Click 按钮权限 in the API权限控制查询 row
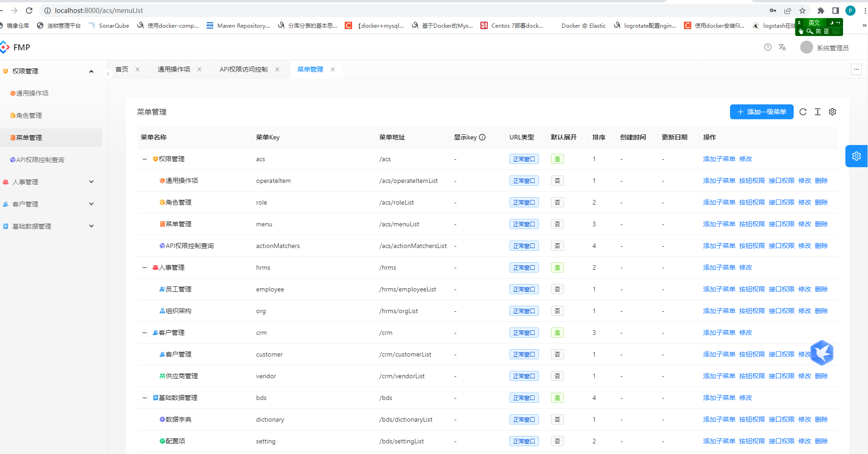 [752, 246]
